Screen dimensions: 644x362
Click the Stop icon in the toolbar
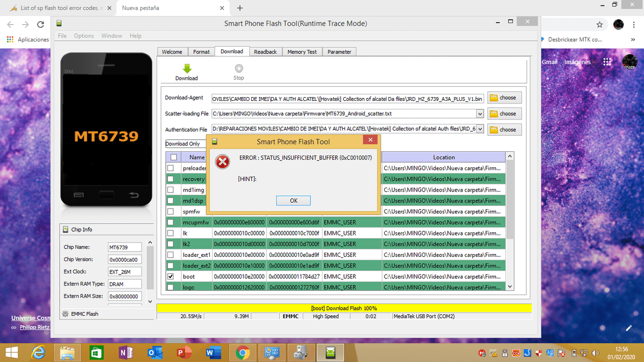point(239,68)
